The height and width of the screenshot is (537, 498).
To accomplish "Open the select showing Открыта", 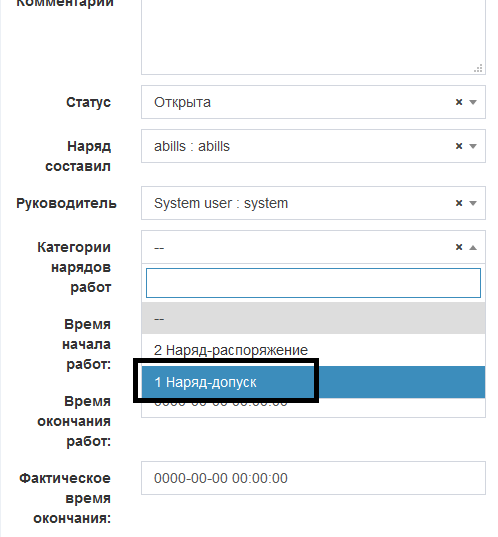I will pos(313,102).
